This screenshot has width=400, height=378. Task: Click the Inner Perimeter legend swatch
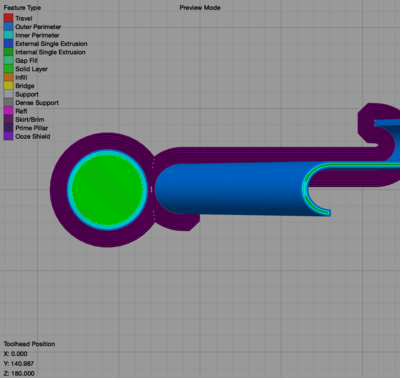pyautogui.click(x=8, y=35)
